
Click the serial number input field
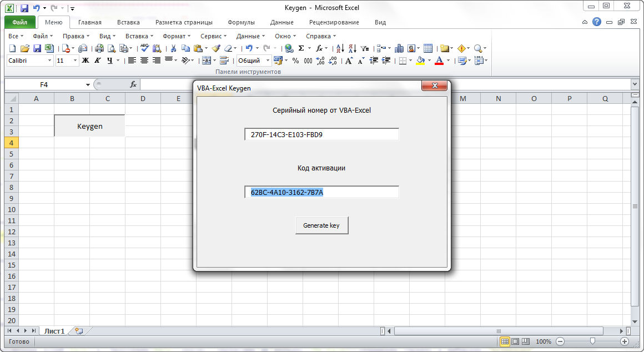(321, 134)
